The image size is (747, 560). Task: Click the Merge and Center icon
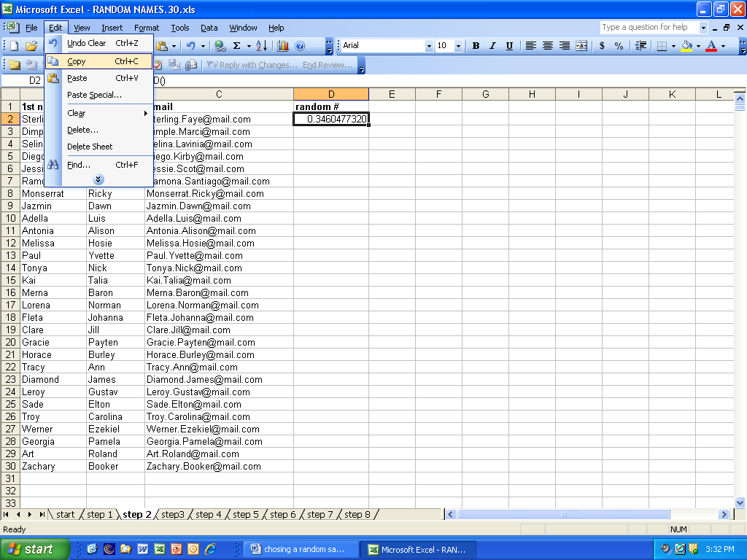coord(581,46)
